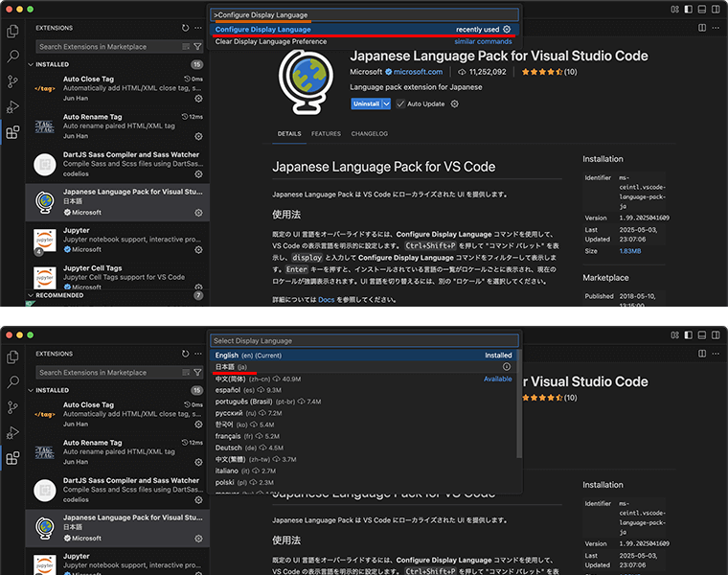Image resolution: width=728 pixels, height=575 pixels.
Task: Click split editor icon in top window
Action: click(x=702, y=28)
